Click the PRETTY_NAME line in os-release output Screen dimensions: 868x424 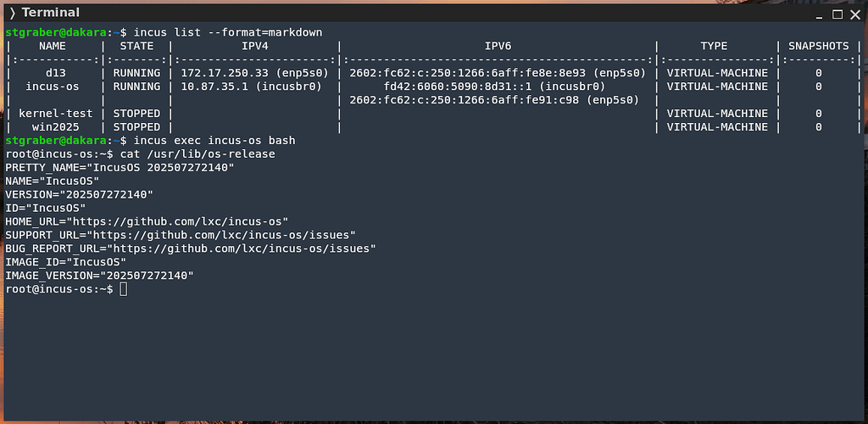pos(120,168)
